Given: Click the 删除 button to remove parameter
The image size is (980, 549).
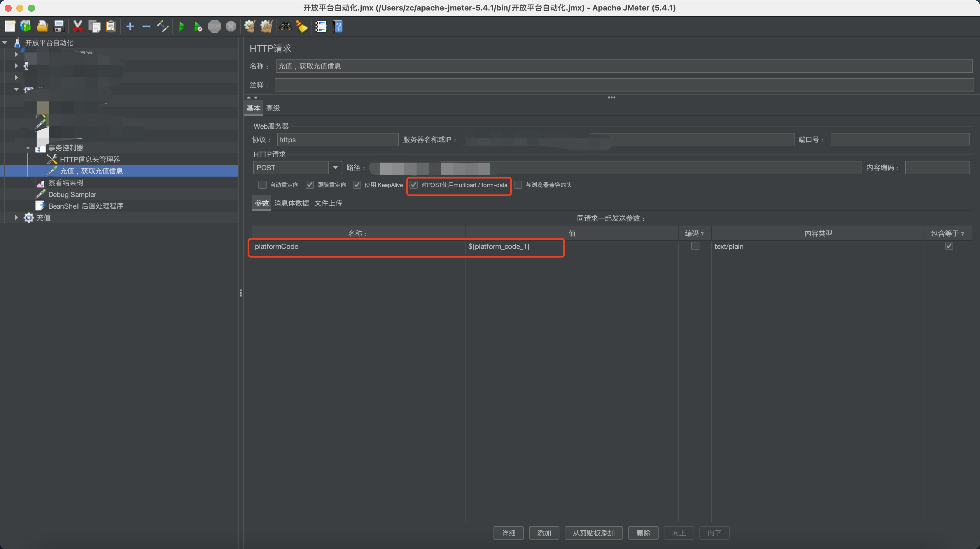Looking at the screenshot, I should (x=643, y=533).
